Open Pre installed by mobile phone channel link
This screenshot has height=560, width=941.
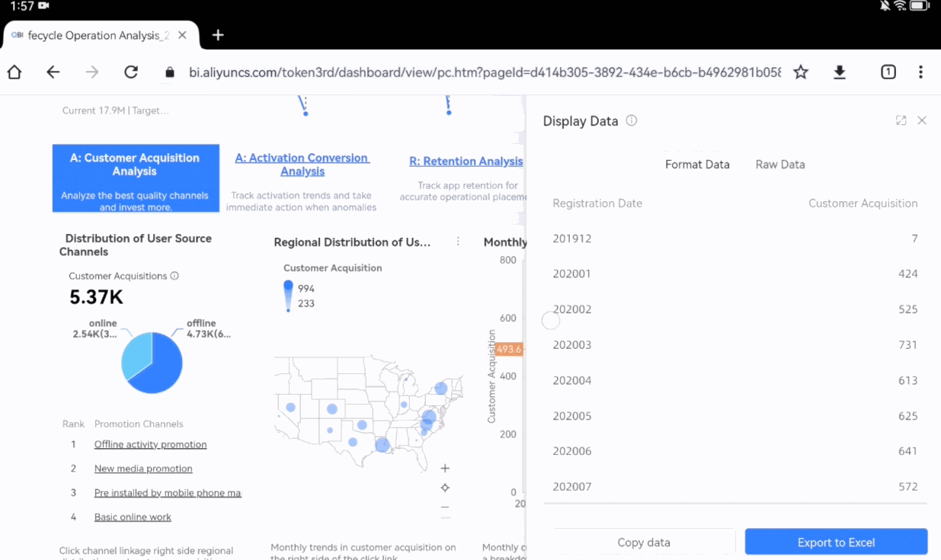click(x=168, y=493)
